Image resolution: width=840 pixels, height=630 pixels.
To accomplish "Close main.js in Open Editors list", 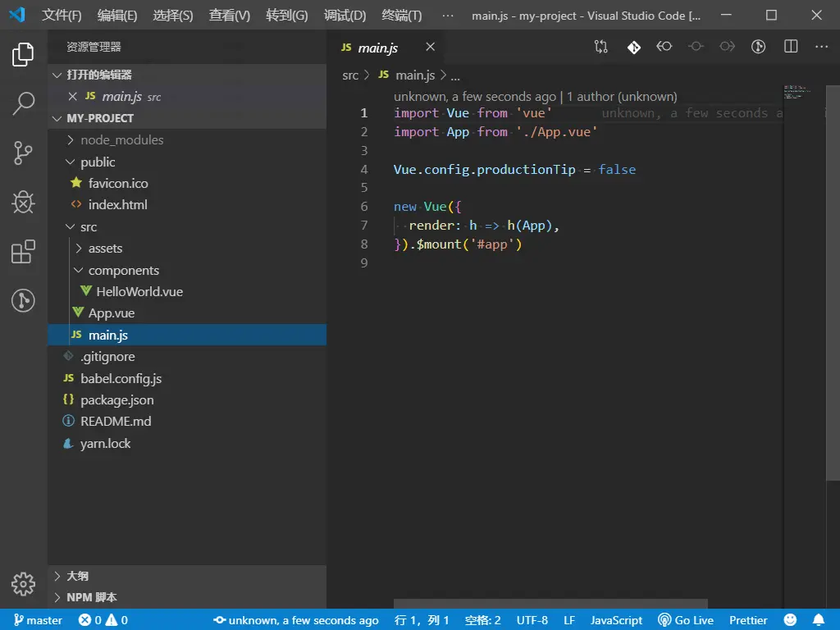I will pos(73,97).
